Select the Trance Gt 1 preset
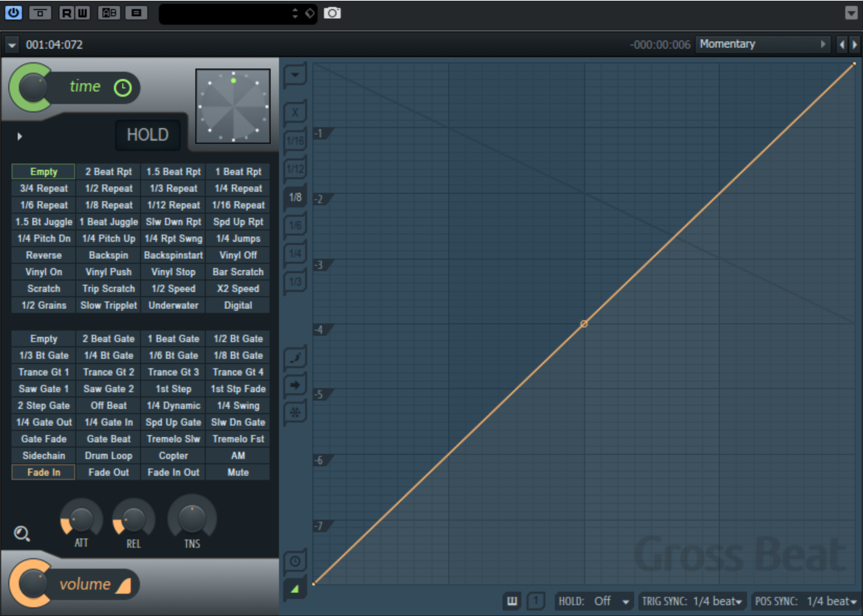The width and height of the screenshot is (863, 616). (43, 372)
